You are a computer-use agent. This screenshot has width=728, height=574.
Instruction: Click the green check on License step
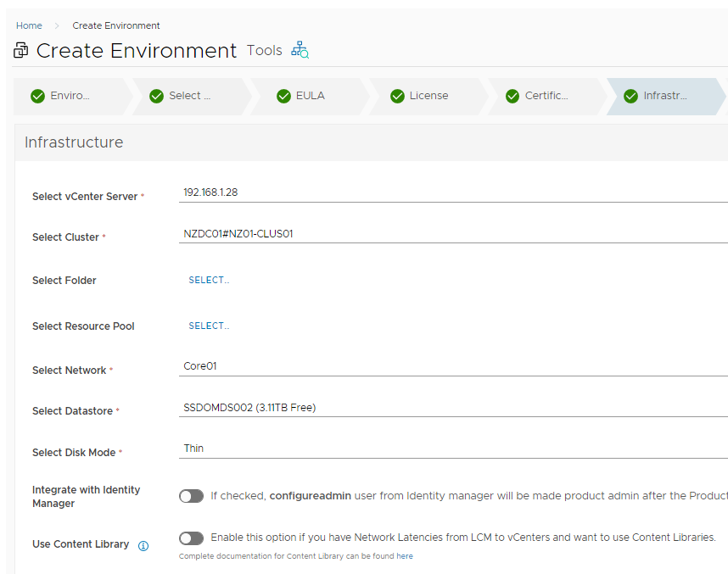pos(397,96)
